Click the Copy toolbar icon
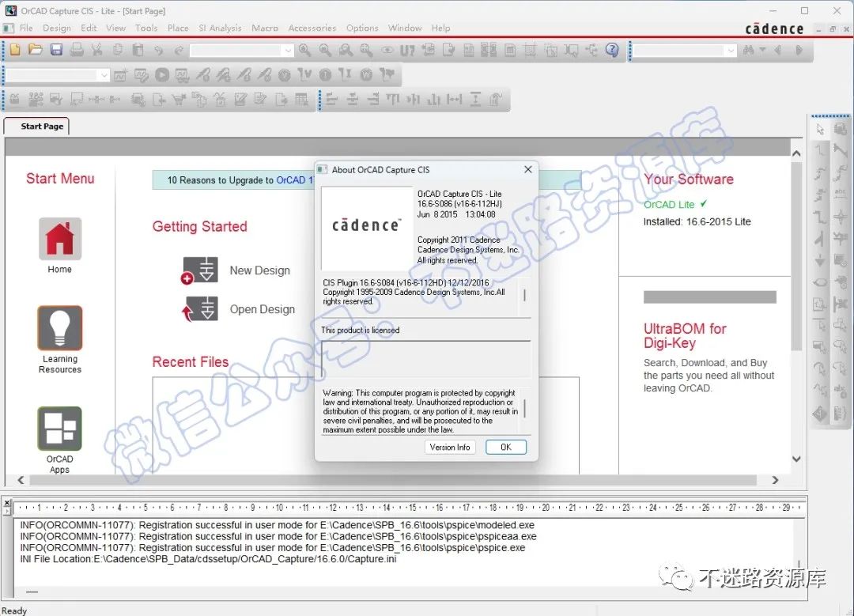Screen dimensions: 854x616 [118, 50]
